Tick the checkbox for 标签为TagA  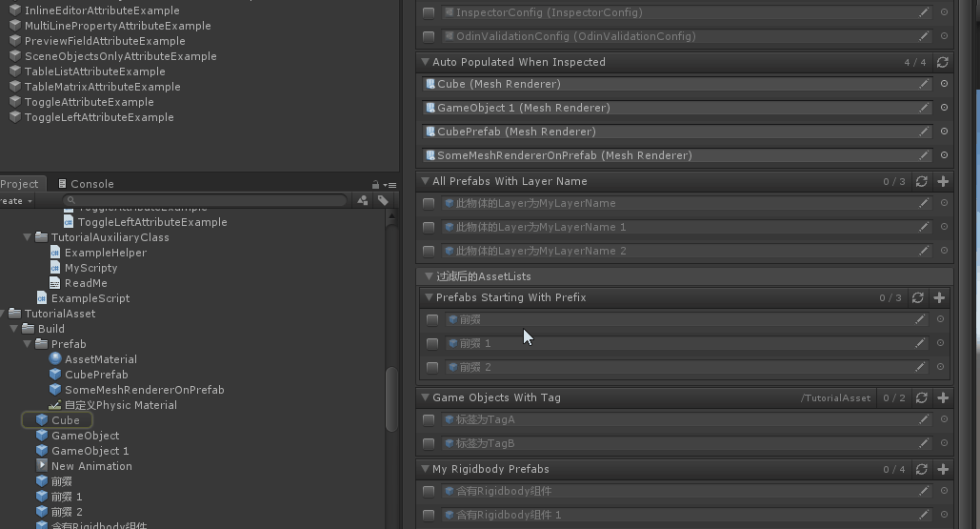click(429, 419)
